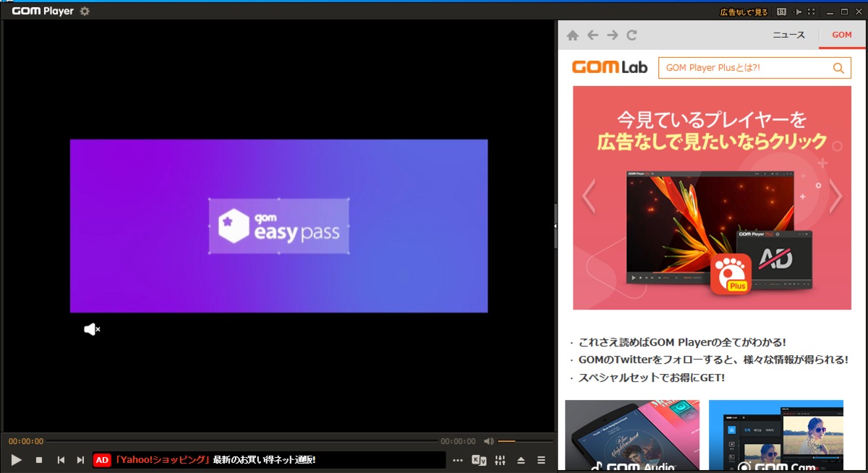Show next banner with right arrow
The width and height of the screenshot is (868, 473).
click(835, 195)
